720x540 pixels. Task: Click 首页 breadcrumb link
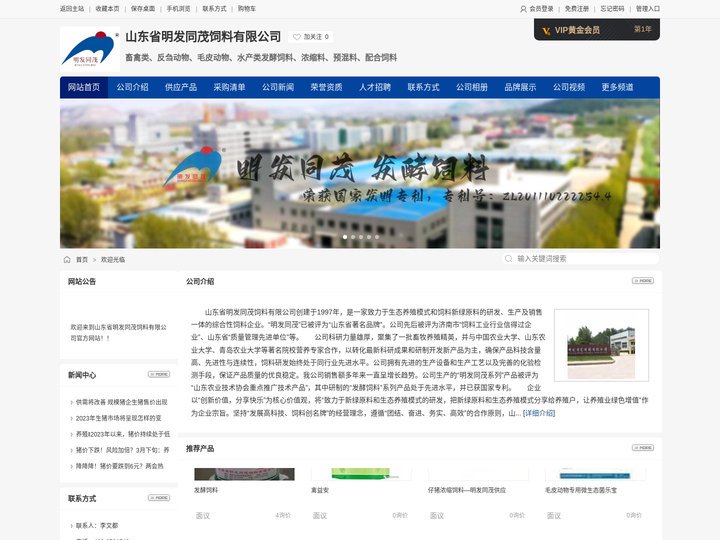click(x=82, y=260)
